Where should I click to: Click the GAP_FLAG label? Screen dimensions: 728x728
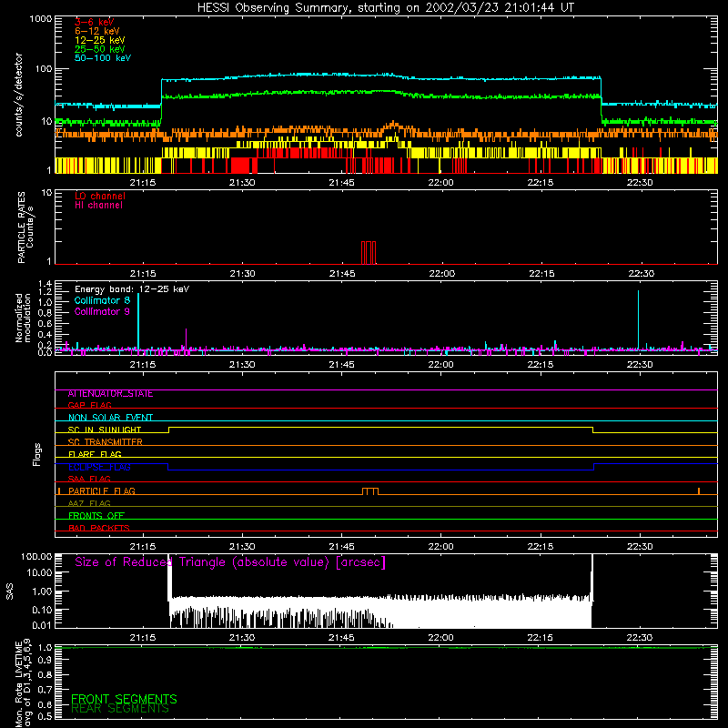[89, 405]
